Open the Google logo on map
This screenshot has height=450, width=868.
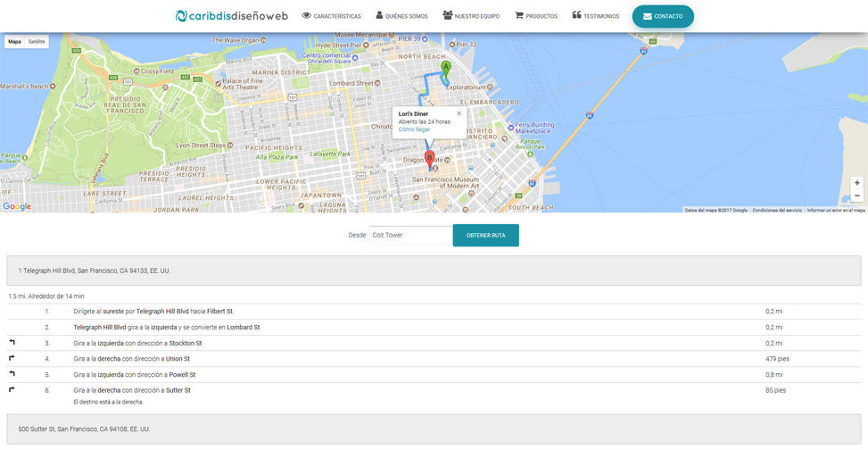pos(17,206)
